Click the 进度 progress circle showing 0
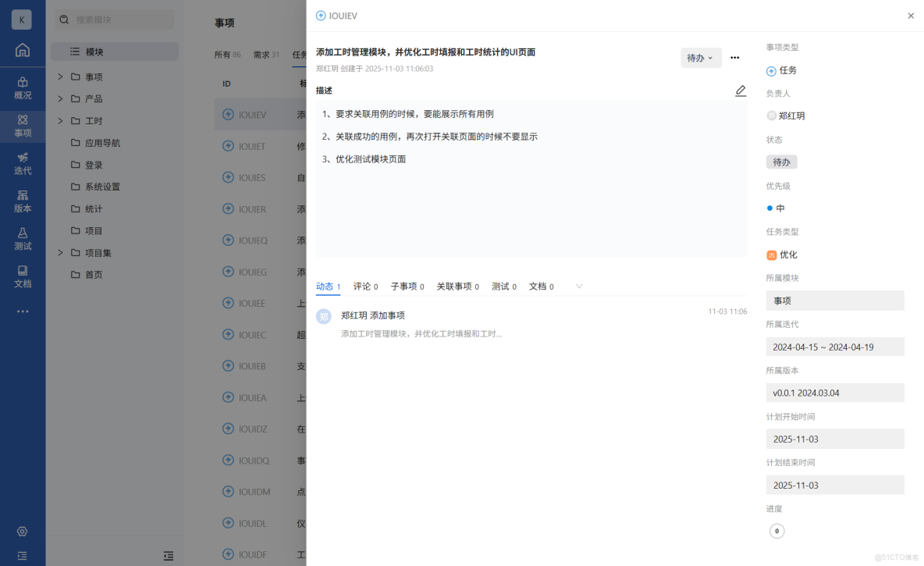924x566 pixels. (x=777, y=530)
